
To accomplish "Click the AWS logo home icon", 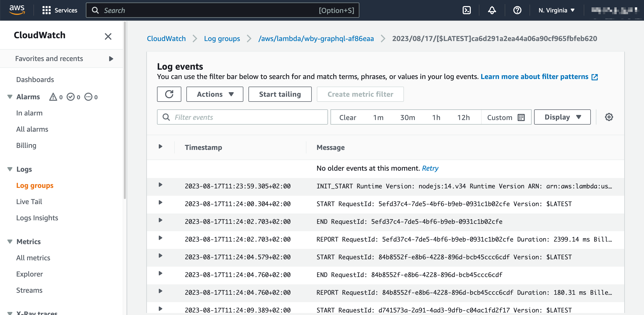I will point(17,10).
